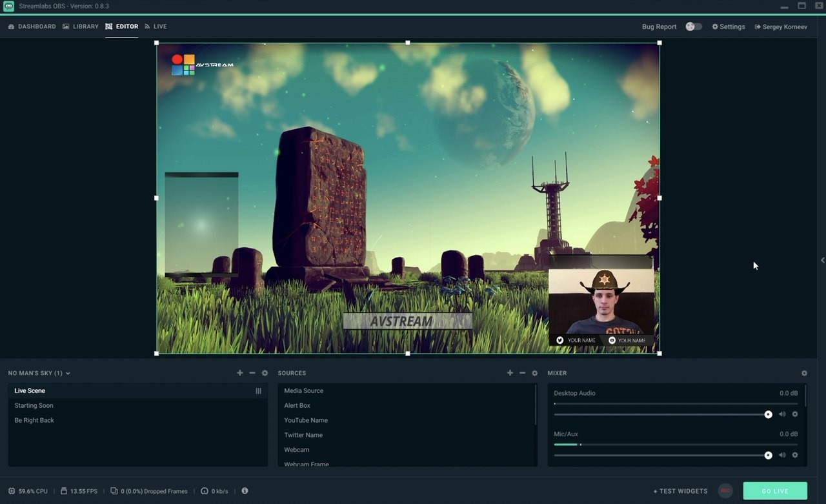Click the Live Scene drag handle icon

coord(258,390)
